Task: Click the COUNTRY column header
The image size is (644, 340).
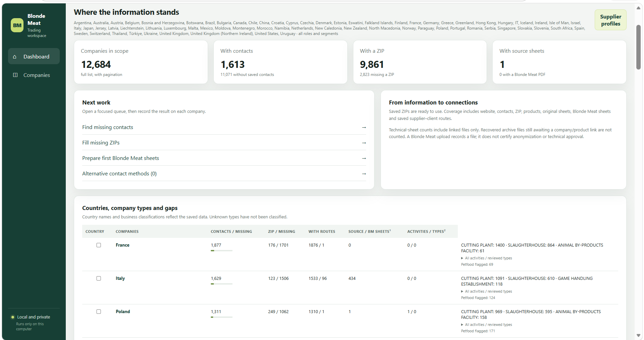Action: (x=95, y=231)
